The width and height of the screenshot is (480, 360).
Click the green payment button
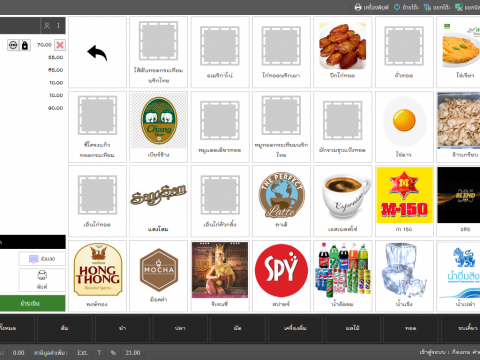pos(32,303)
